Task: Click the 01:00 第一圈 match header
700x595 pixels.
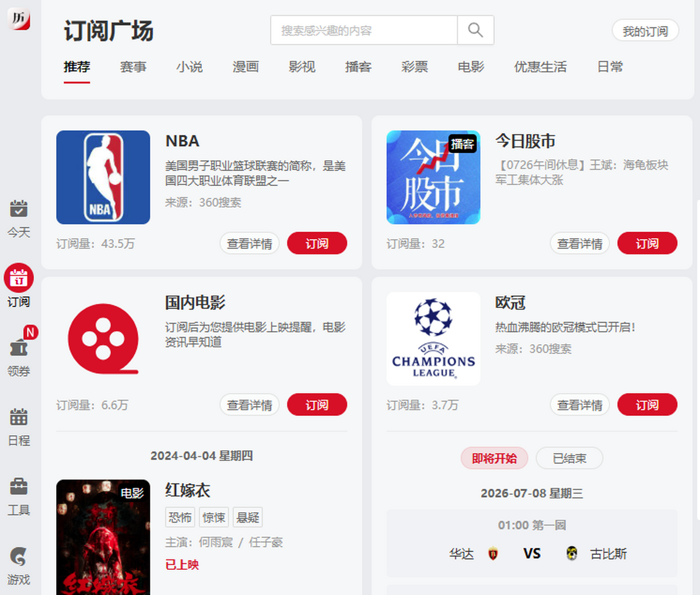Action: (532, 525)
